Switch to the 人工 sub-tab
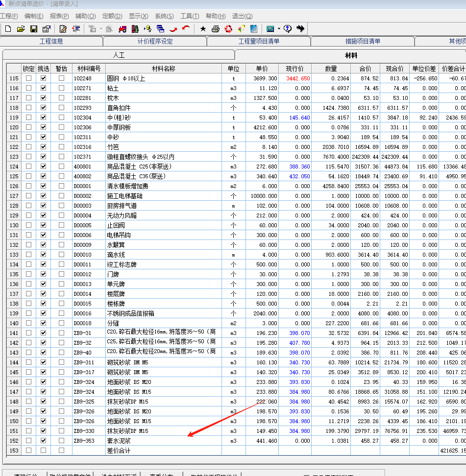This screenshot has height=476, width=466. coord(119,55)
